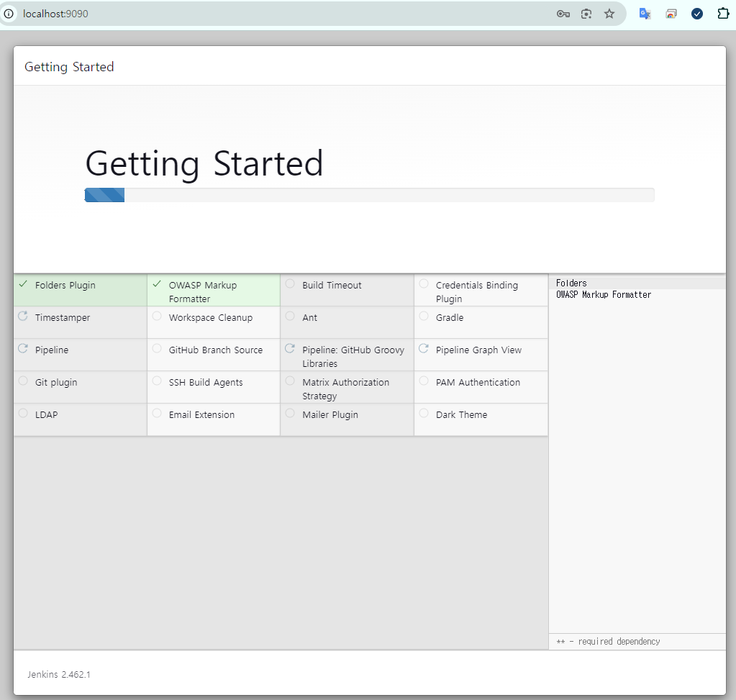Click pending circle beside Matrix Authorization Strategy
Image resolution: width=736 pixels, height=700 pixels.
(290, 381)
